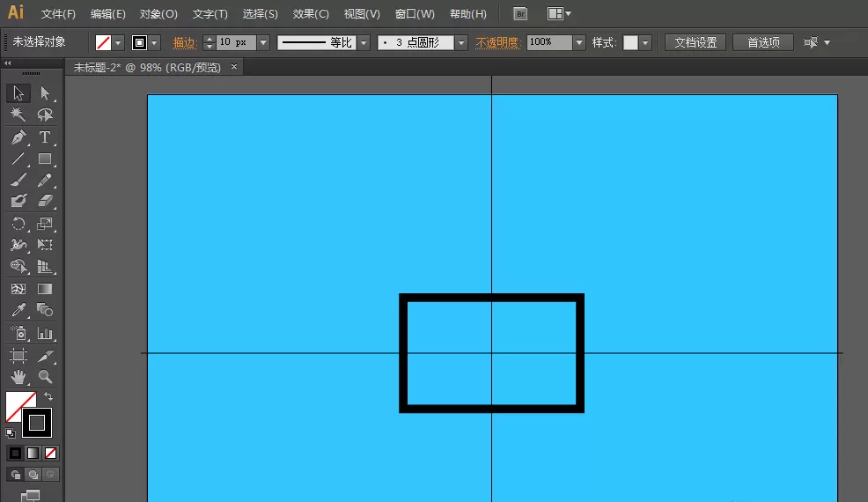Set fill mode to None
The height and width of the screenshot is (502, 868).
click(x=50, y=454)
